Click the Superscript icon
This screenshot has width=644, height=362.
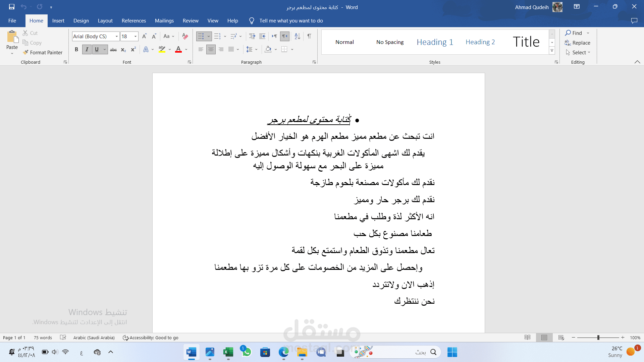133,50
